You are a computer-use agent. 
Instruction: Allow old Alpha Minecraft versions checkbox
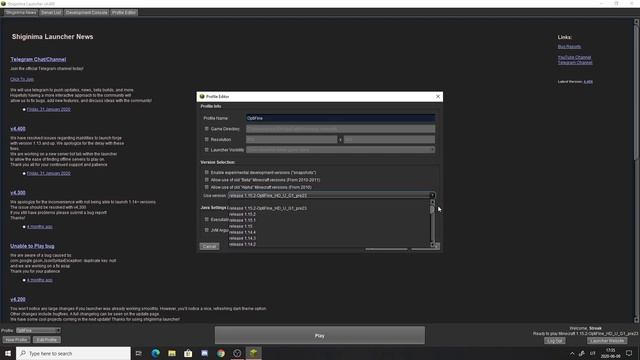pyautogui.click(x=207, y=187)
